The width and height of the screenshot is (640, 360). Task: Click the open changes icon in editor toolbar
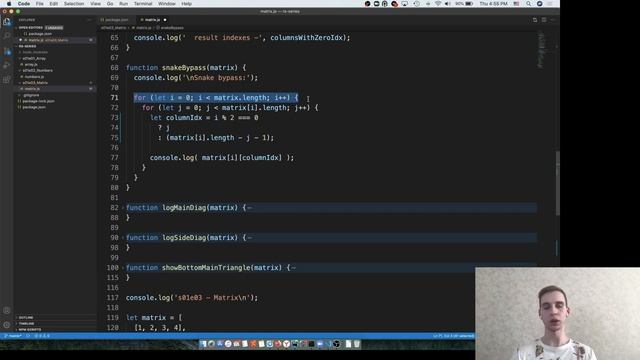pos(535,20)
